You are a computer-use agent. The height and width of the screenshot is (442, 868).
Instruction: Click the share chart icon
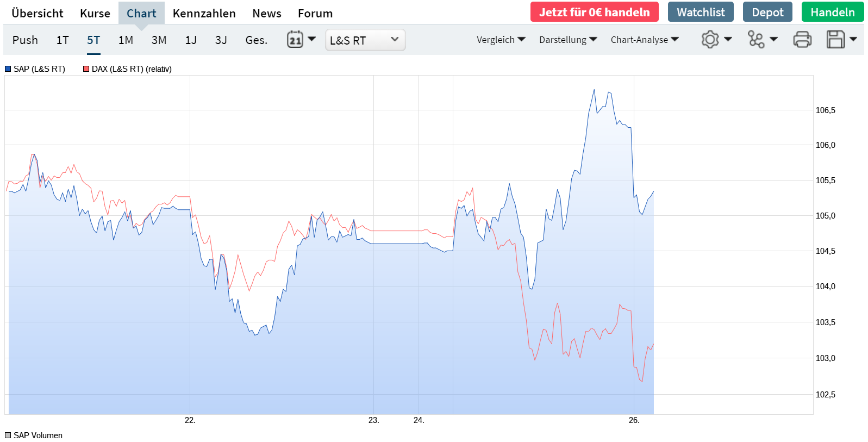click(x=756, y=39)
